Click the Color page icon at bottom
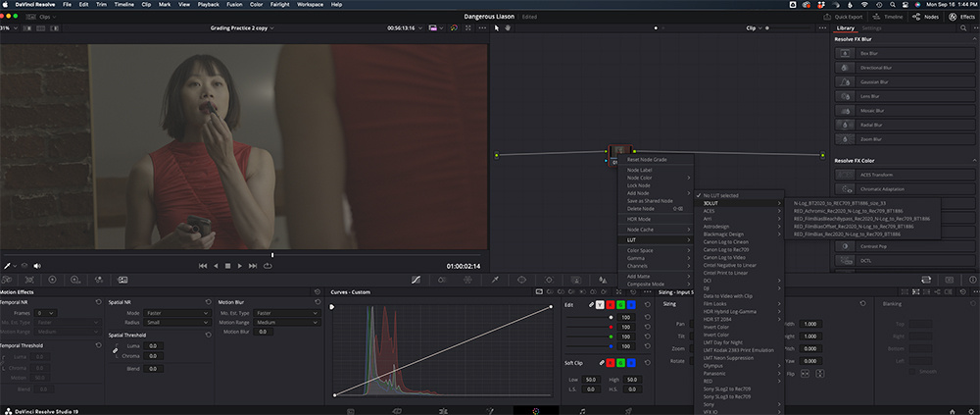 point(536,411)
